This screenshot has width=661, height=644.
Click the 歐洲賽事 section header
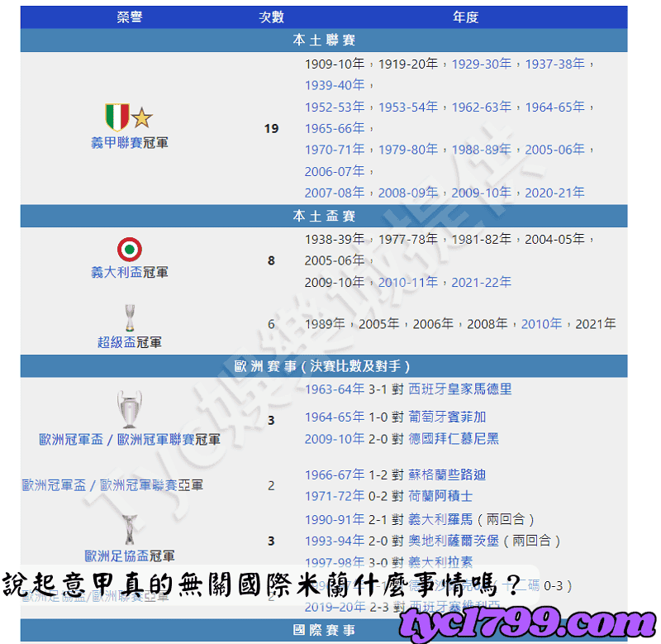tap(324, 365)
